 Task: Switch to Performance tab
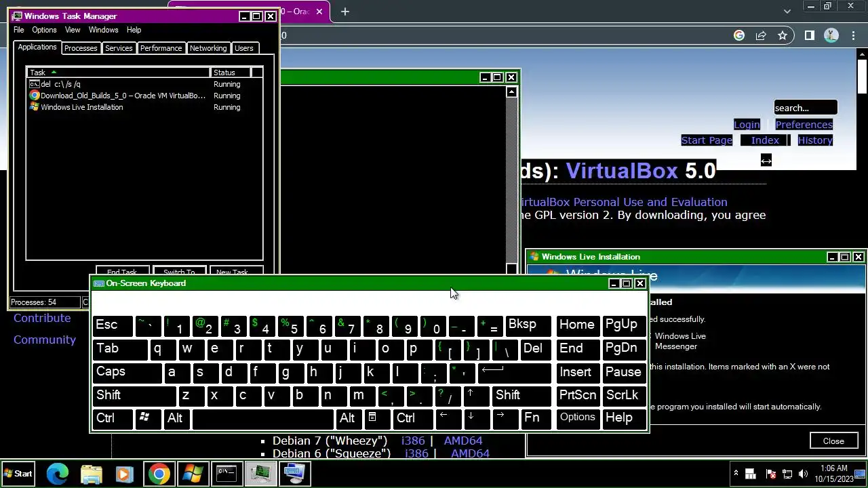[x=161, y=48]
